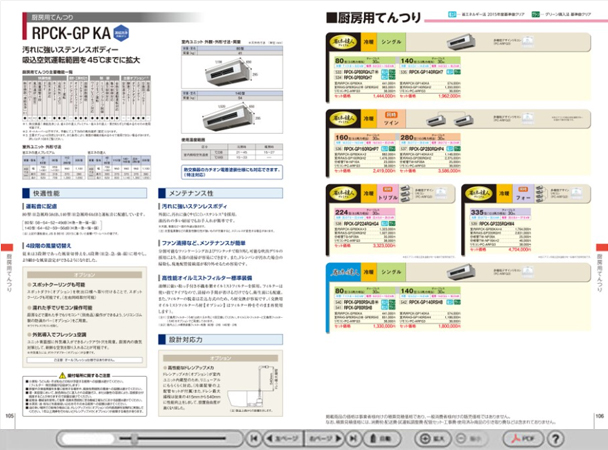
Task: Click the 高性能オイルミストフィルター標準装備 subheading
Action: pos(207,278)
